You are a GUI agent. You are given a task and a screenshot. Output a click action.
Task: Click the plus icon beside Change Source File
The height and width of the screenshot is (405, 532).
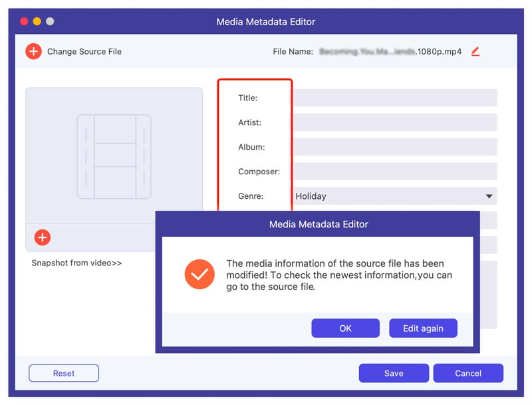33,51
